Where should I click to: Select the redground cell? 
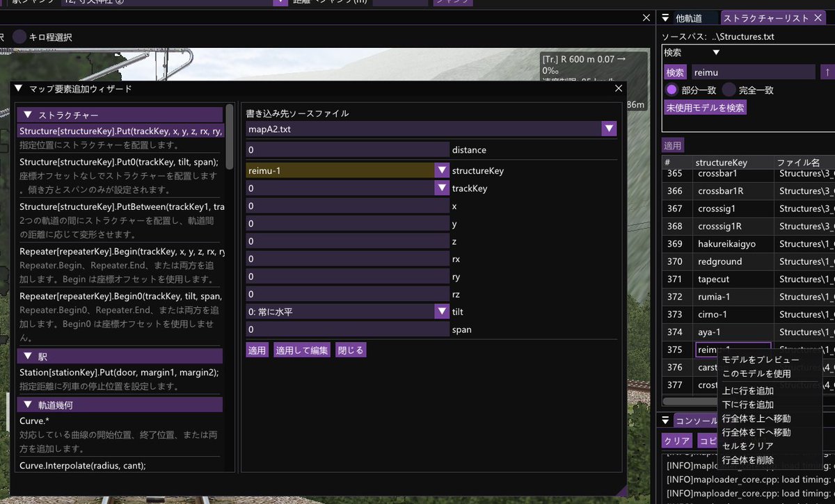(733, 261)
